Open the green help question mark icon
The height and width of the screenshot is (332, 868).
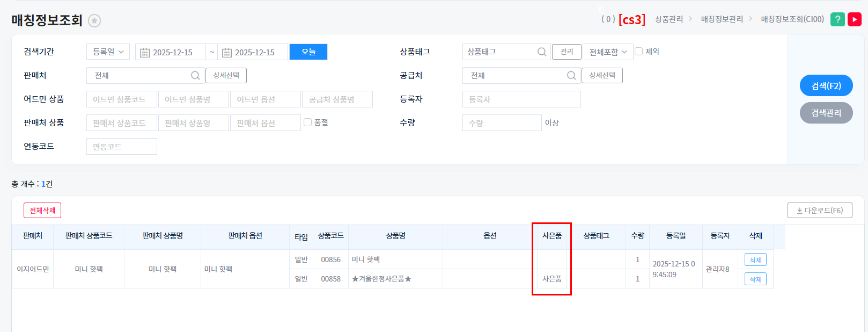(837, 19)
